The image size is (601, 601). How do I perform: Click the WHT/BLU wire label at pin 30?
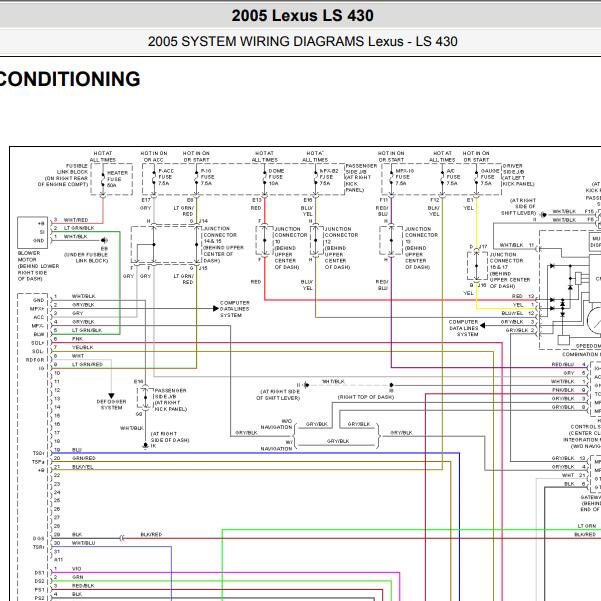[x=84, y=543]
